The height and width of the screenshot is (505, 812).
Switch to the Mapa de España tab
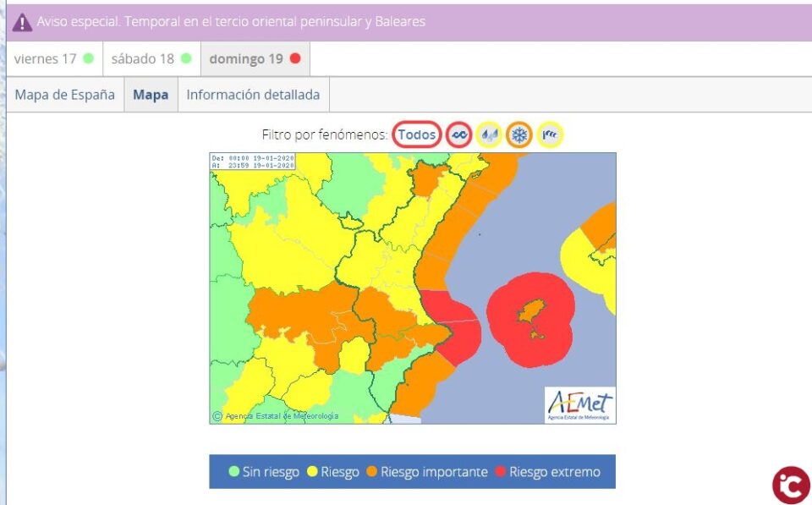tap(64, 95)
